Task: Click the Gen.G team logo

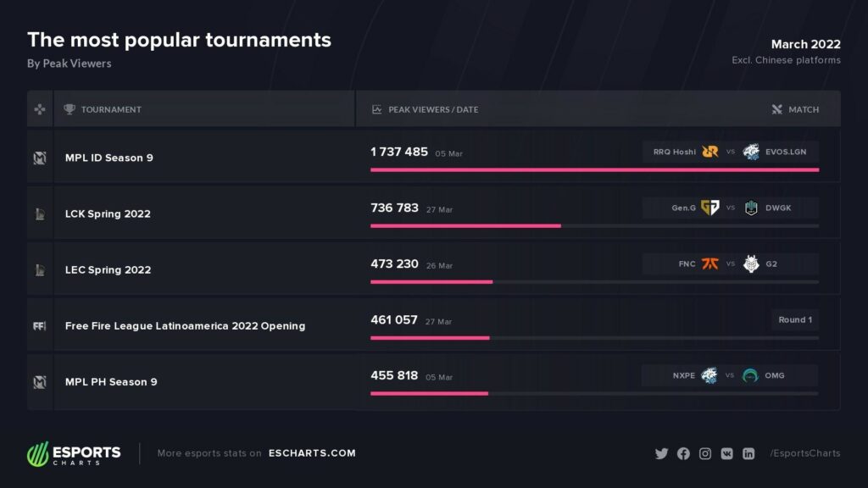Action: (x=710, y=208)
